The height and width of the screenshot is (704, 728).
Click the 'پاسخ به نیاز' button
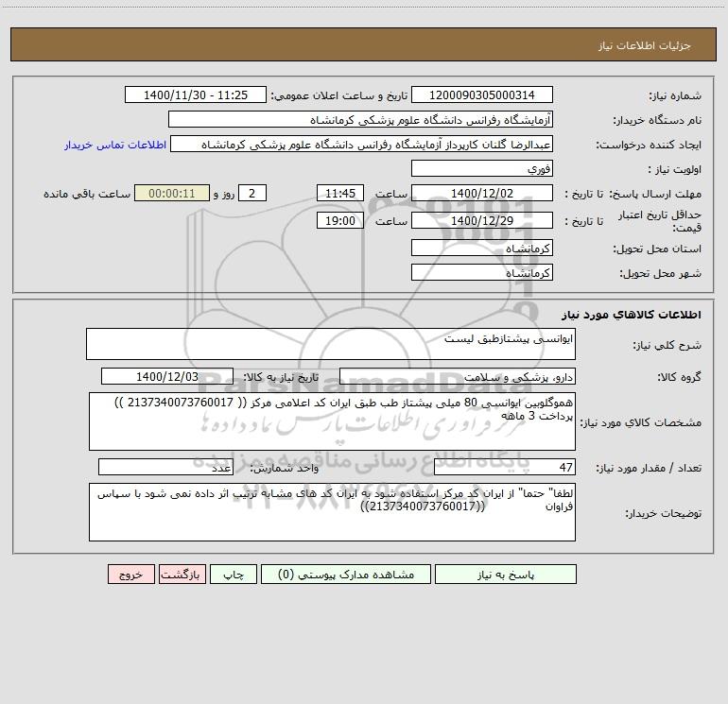coord(506,574)
